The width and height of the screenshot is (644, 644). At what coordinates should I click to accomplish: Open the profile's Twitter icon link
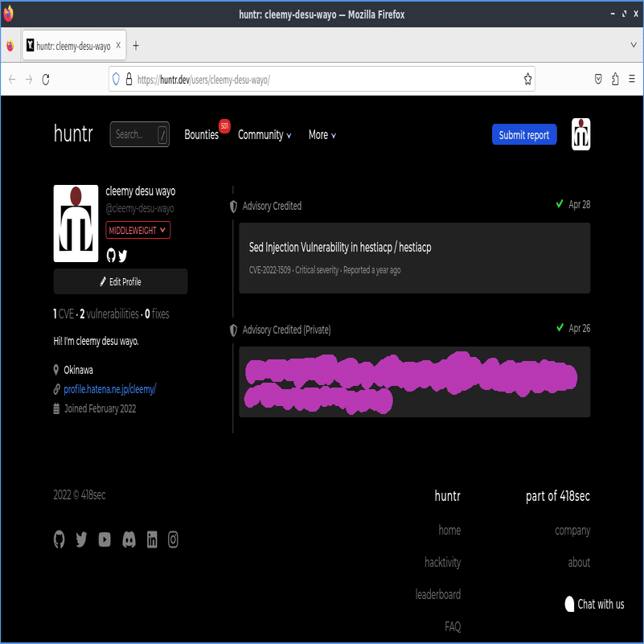(x=123, y=256)
